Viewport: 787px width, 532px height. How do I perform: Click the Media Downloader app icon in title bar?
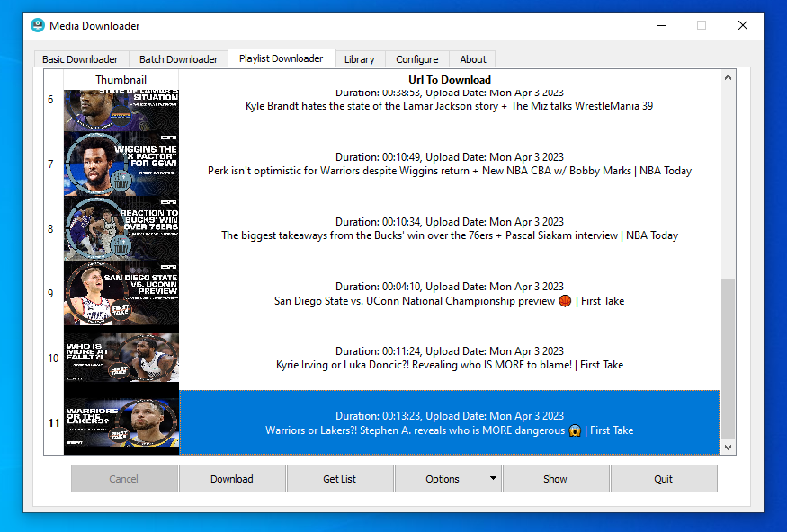[x=38, y=25]
